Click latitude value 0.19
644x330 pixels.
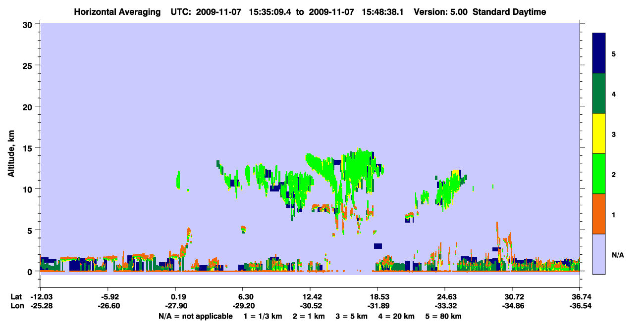(175, 297)
